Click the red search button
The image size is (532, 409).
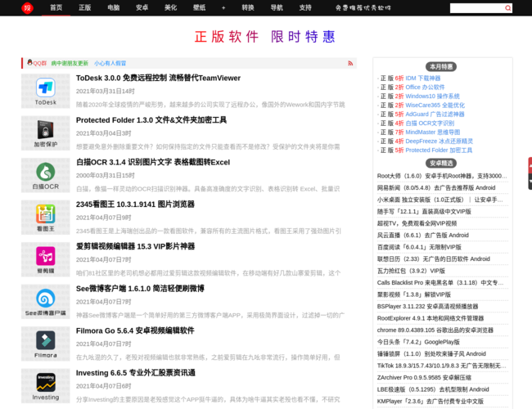coord(509,7)
